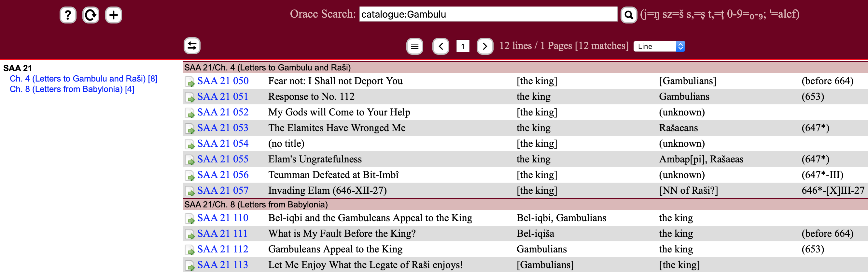Open text icon for SAA 21 053

tap(190, 128)
